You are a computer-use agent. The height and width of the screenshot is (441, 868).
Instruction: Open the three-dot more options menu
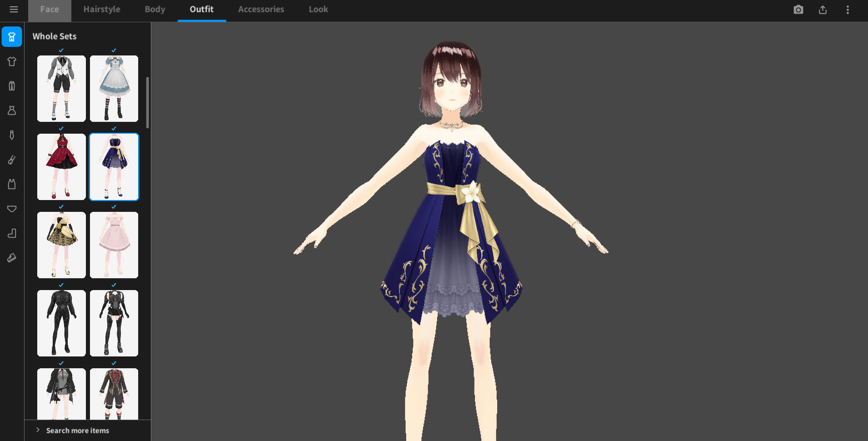pyautogui.click(x=848, y=10)
